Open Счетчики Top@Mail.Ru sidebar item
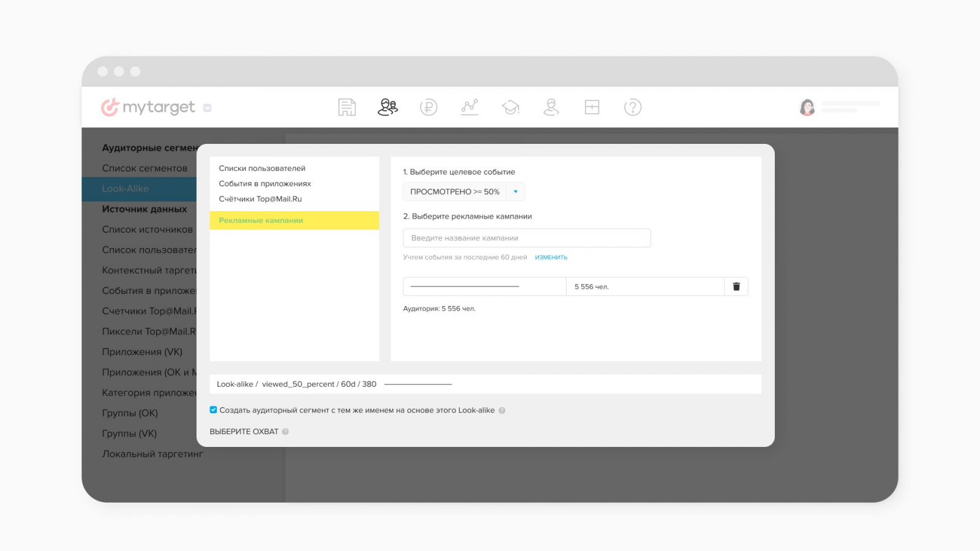Viewport: 980px width, 551px height. (x=149, y=311)
